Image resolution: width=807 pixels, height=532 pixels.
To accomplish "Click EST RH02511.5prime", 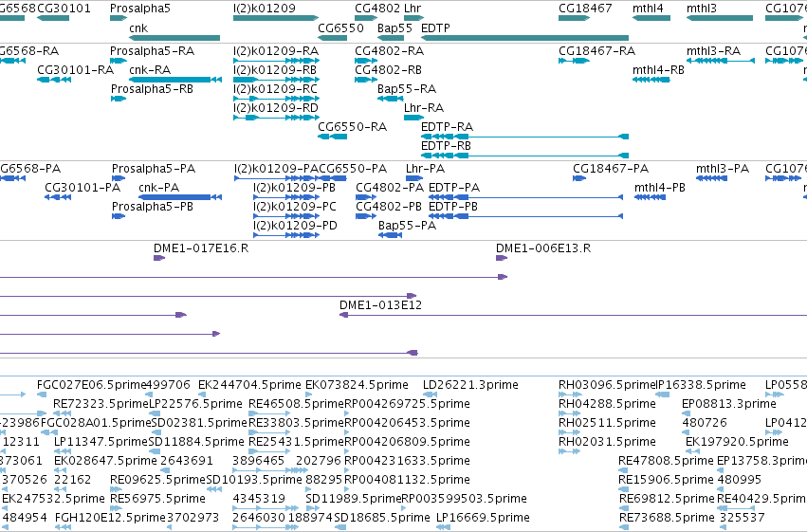I will pos(607,423).
